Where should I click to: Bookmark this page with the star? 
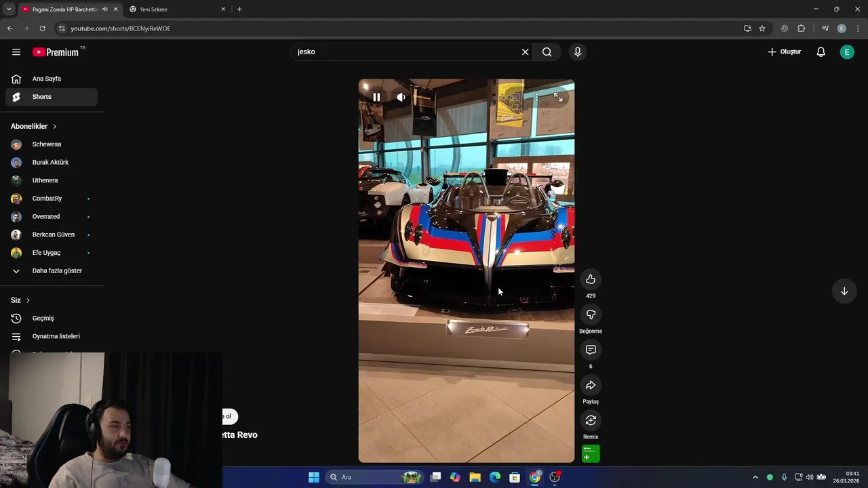click(762, 28)
